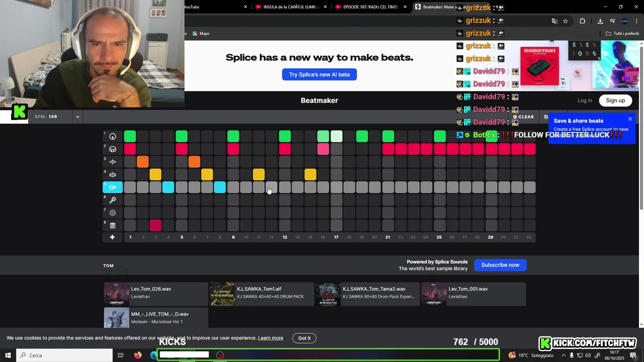Open Task View on the taskbar
The image size is (644, 362).
coord(121,355)
